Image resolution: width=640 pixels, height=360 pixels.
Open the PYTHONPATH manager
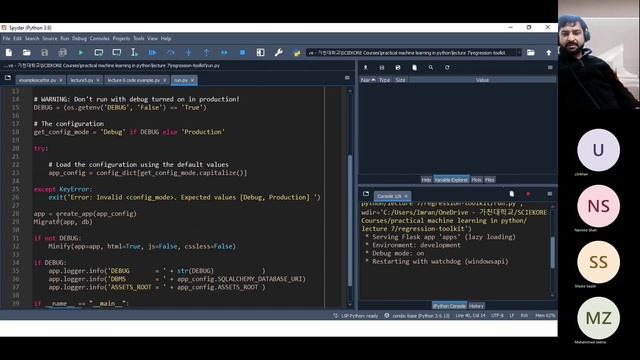click(297, 53)
